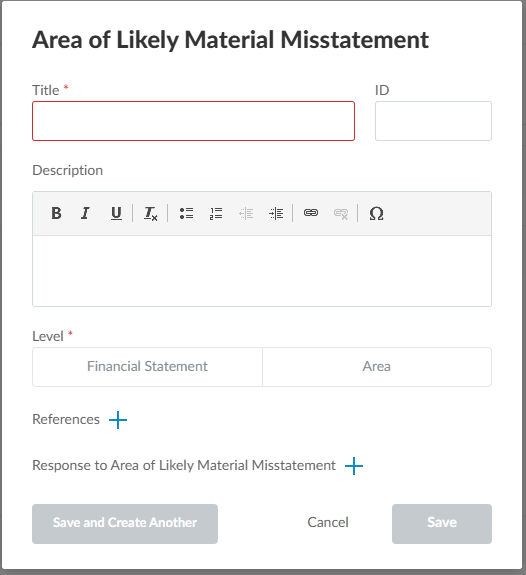Click the Title label
526x575 pixels.
(45, 90)
